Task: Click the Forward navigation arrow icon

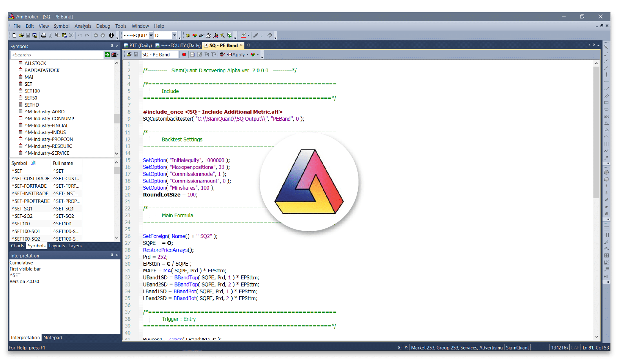Action: pos(103,35)
